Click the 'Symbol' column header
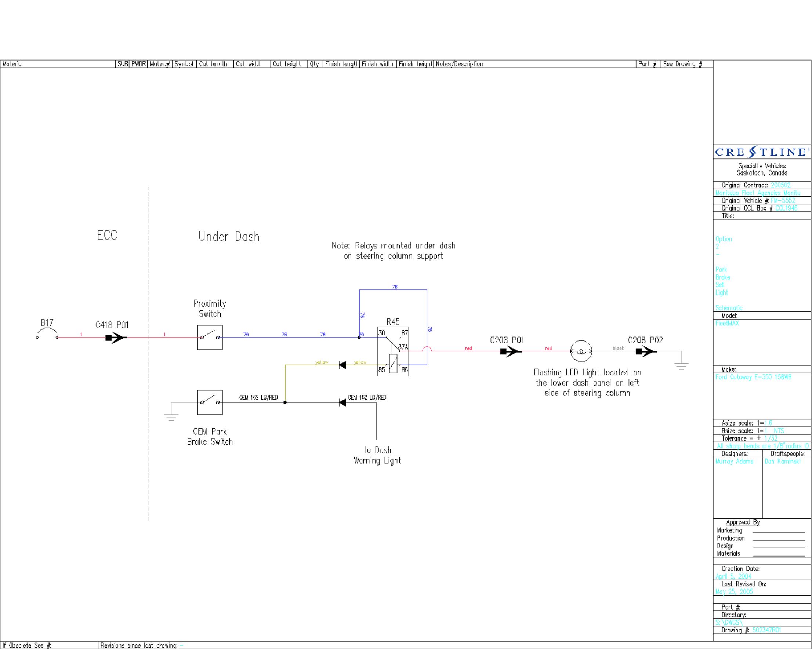The height and width of the screenshot is (649, 812). coord(184,64)
